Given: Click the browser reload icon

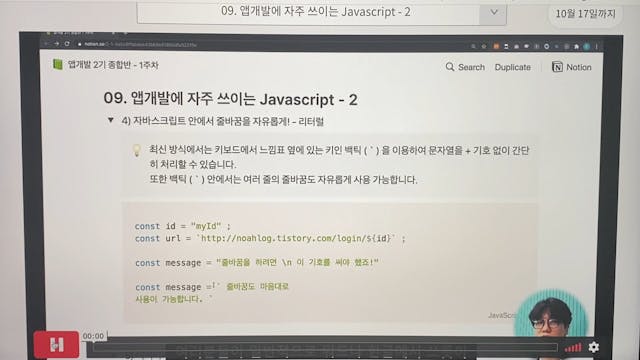Looking at the screenshot, I should [x=67, y=44].
